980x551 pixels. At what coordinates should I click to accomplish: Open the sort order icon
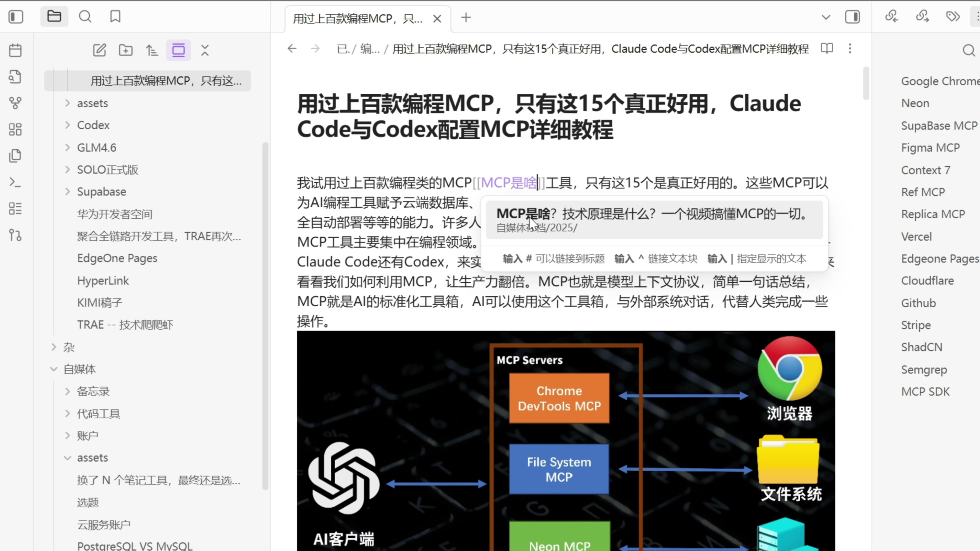152,50
